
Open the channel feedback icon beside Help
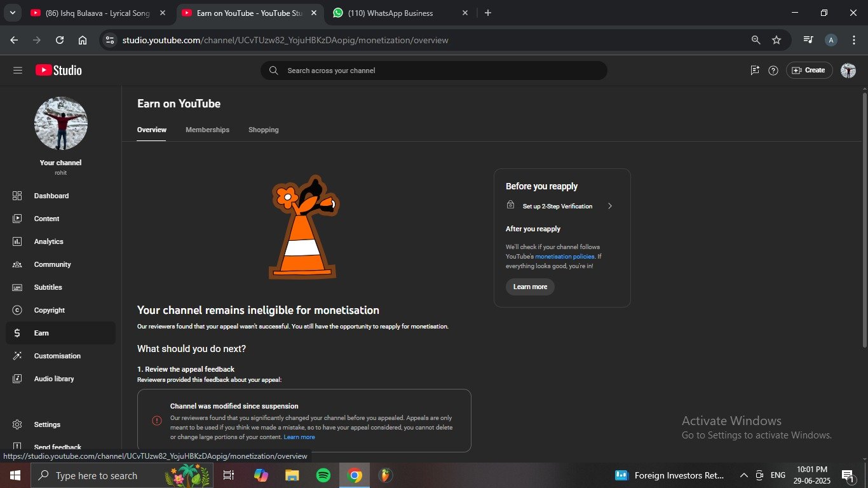point(755,71)
